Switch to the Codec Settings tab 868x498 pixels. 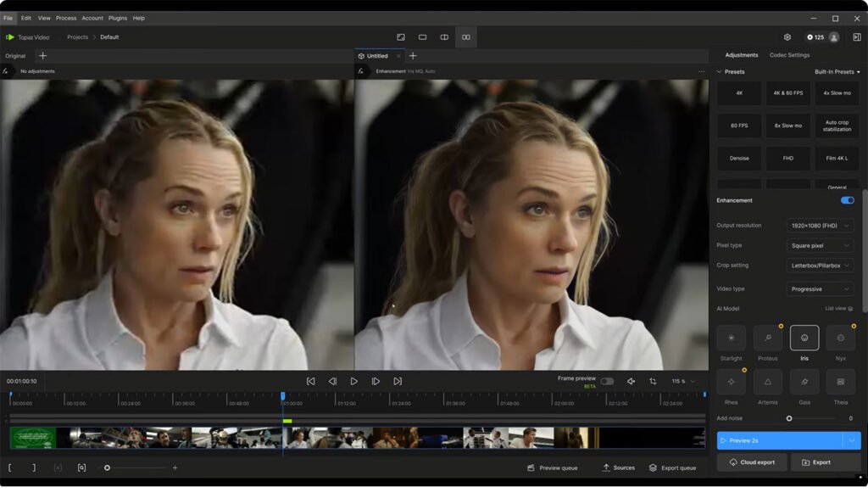click(789, 55)
